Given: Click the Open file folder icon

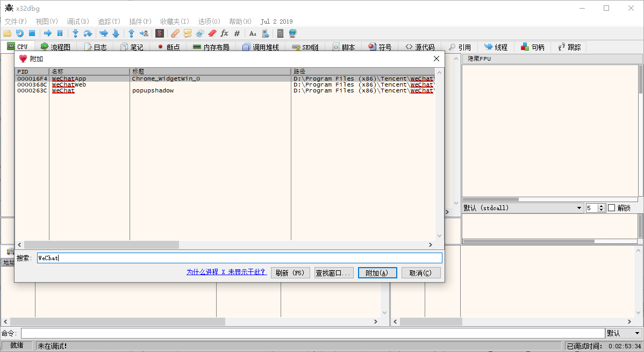Looking at the screenshot, I should (x=8, y=33).
